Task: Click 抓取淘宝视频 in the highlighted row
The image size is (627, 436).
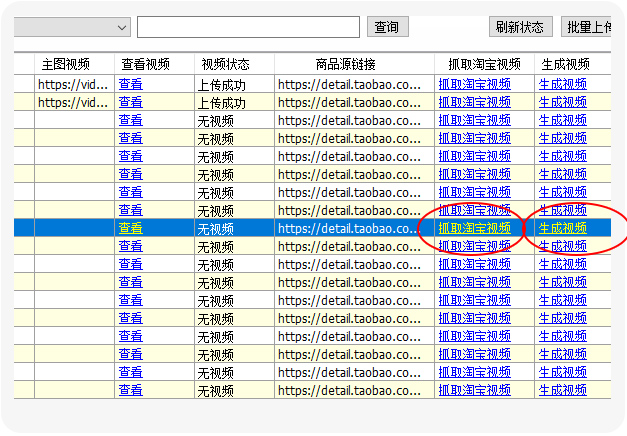Action: [x=475, y=228]
